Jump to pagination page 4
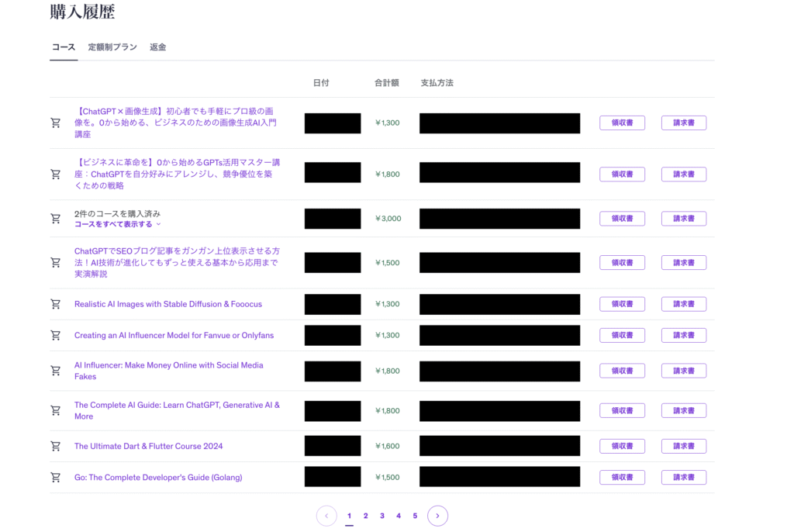The width and height of the screenshot is (794, 532). click(399, 516)
